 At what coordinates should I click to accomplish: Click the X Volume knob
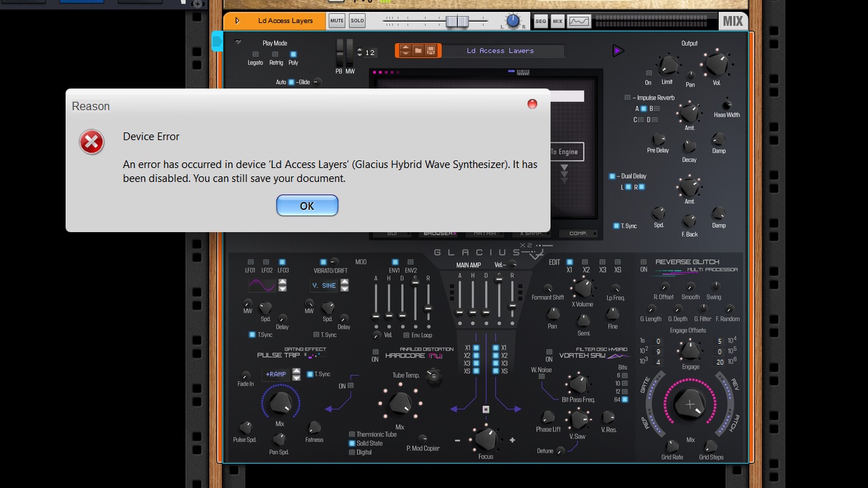point(582,287)
